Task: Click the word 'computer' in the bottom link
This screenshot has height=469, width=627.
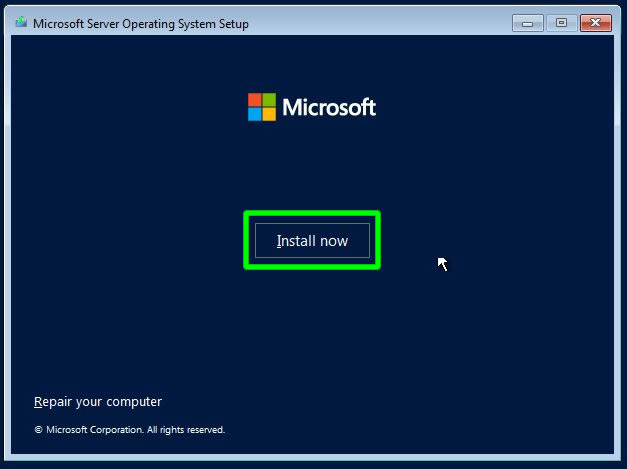Action: coord(135,402)
